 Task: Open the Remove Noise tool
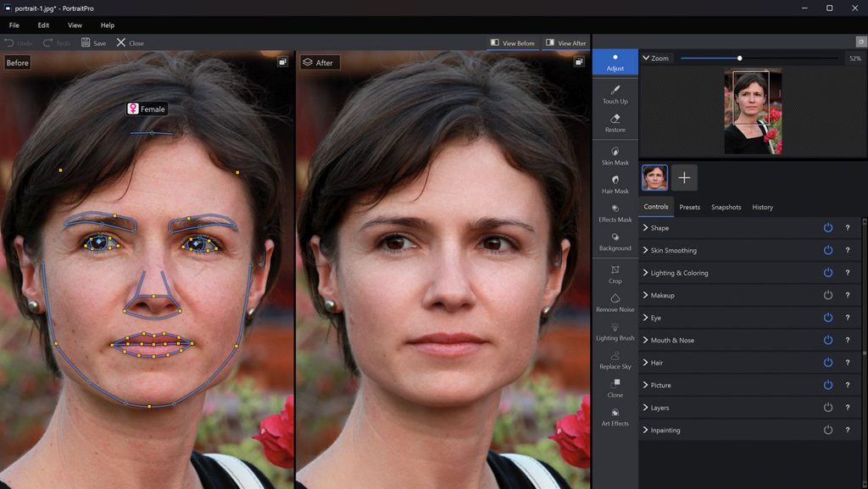(x=615, y=303)
